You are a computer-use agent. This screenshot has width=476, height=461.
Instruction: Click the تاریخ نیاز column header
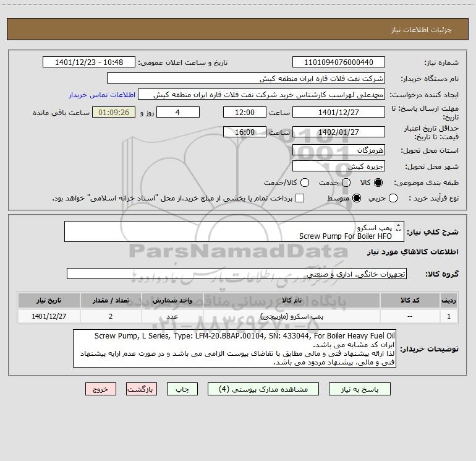click(x=49, y=300)
